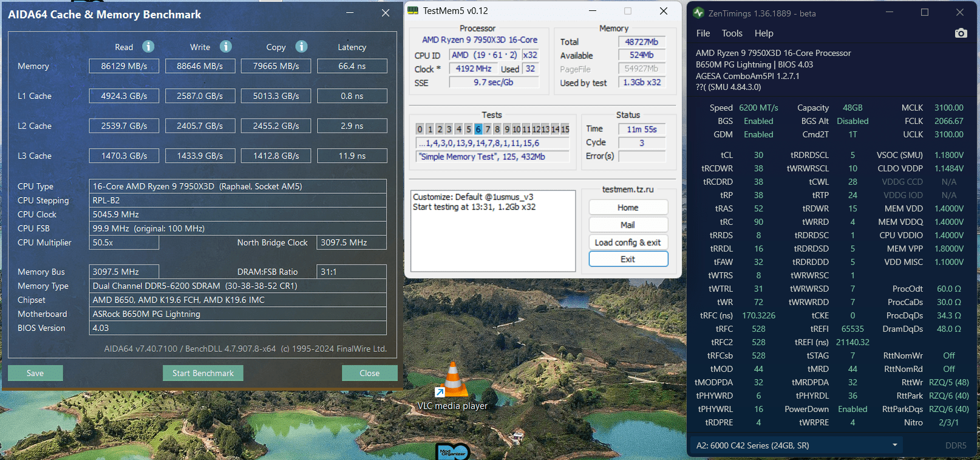Click the Exit button in TestMem5
The image size is (980, 460).
point(628,259)
